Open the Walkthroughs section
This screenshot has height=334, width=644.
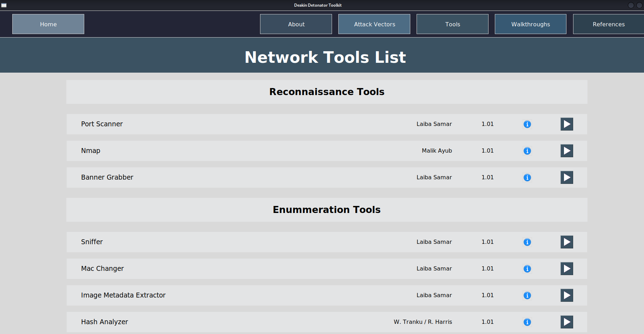[531, 24]
